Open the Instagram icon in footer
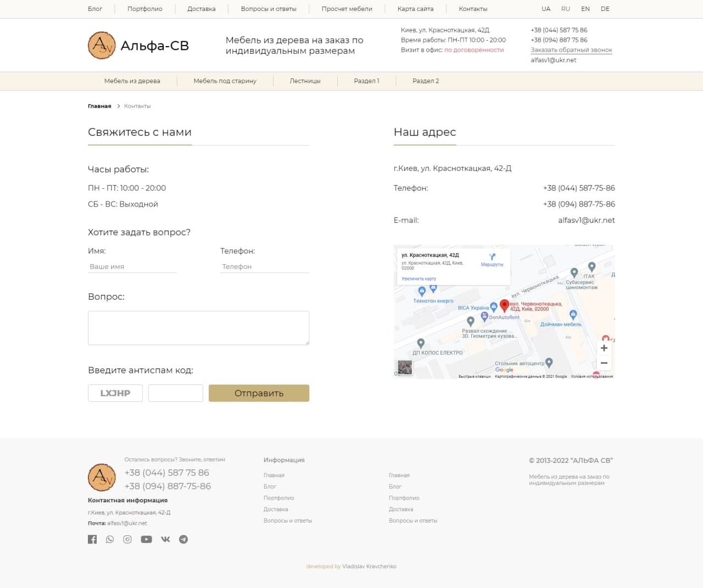Screen dimensions: 703x588 [x=127, y=539]
